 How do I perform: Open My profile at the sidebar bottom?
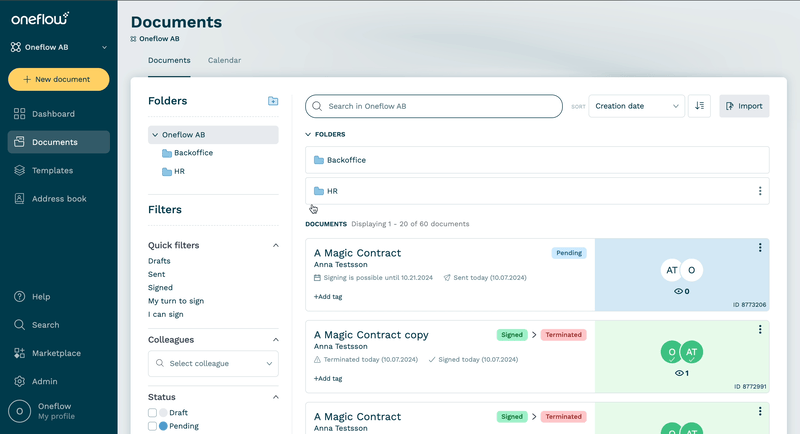(56, 416)
